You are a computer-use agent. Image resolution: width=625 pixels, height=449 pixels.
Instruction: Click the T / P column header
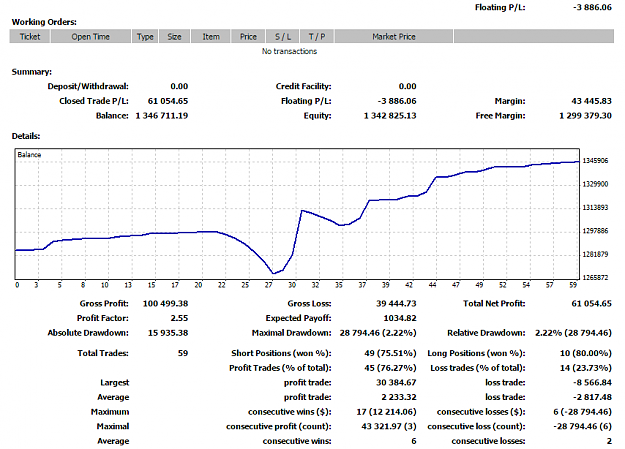point(317,37)
